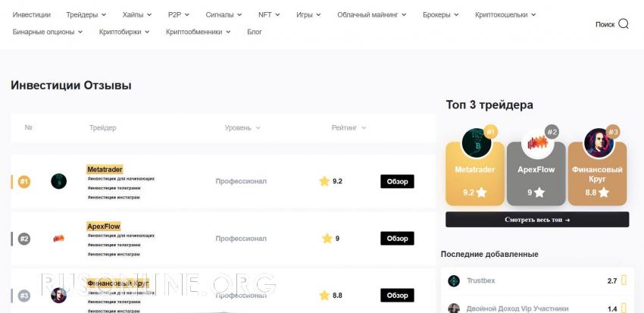The width and height of the screenshot is (644, 313).
Task: Open Metatrader avatar in Top 3 card
Action: point(477,143)
